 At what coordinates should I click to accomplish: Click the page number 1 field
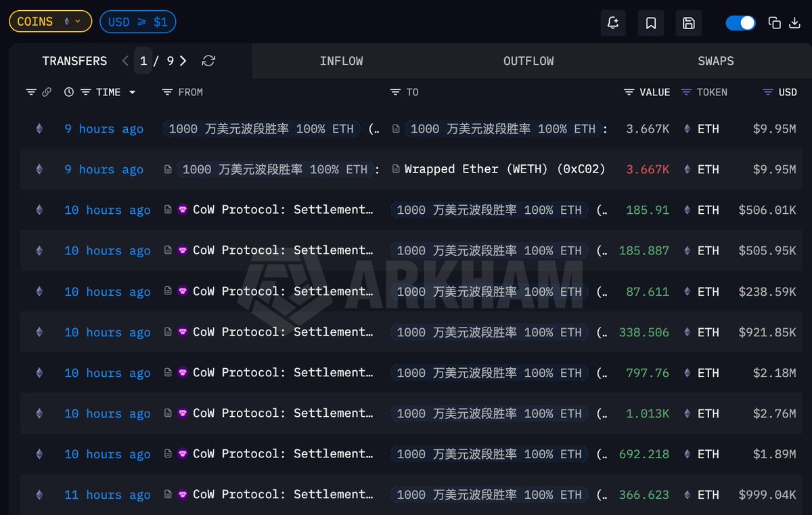click(x=143, y=61)
